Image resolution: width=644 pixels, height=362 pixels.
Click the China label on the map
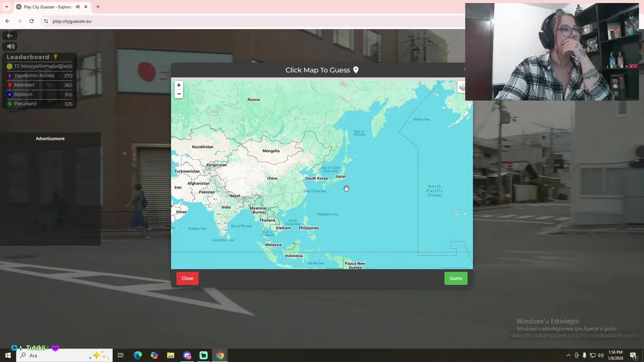click(272, 178)
